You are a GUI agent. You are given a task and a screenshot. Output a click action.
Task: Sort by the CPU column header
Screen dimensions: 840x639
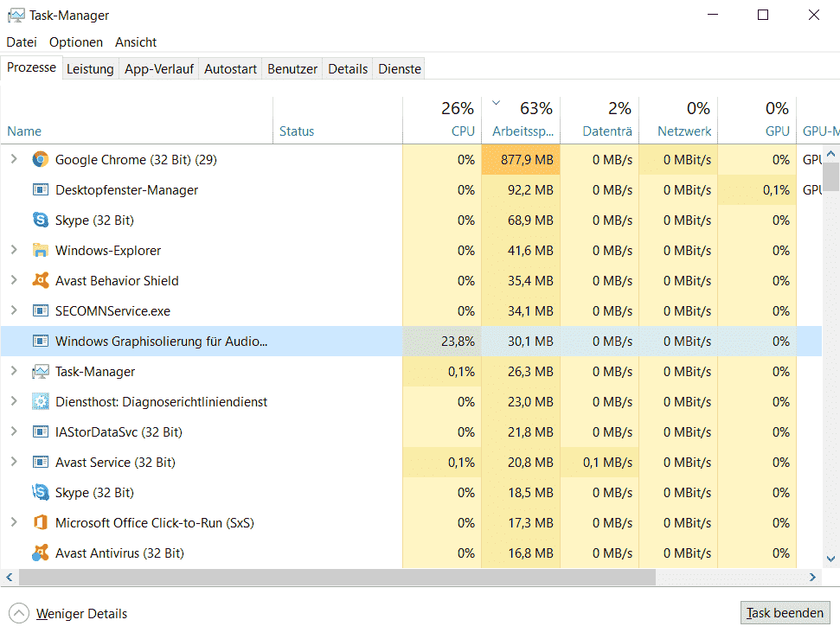442,120
